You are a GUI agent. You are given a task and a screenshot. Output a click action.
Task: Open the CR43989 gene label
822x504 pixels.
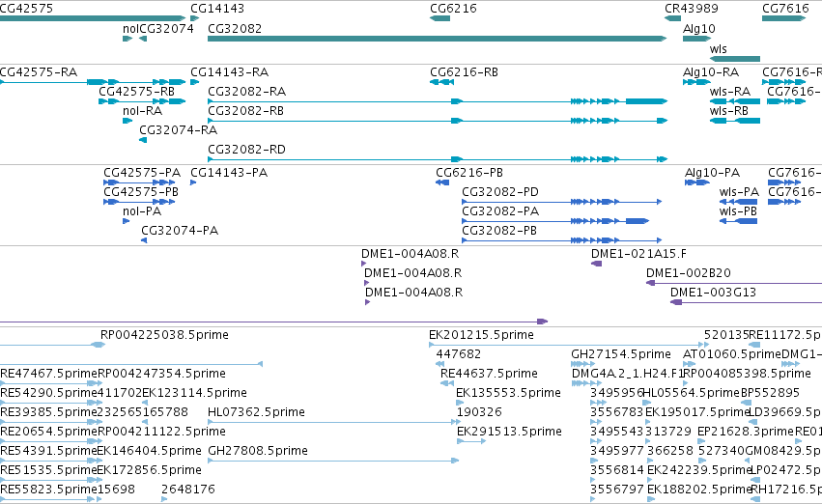(692, 9)
